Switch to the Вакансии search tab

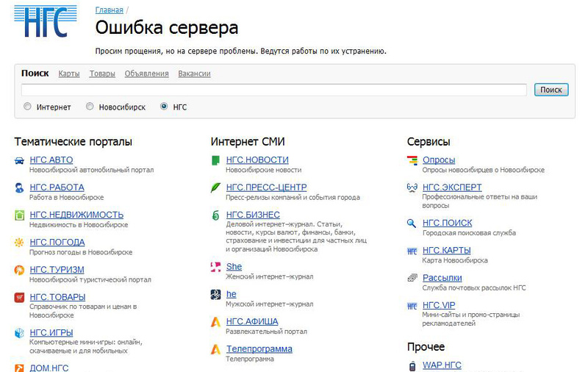tap(194, 74)
